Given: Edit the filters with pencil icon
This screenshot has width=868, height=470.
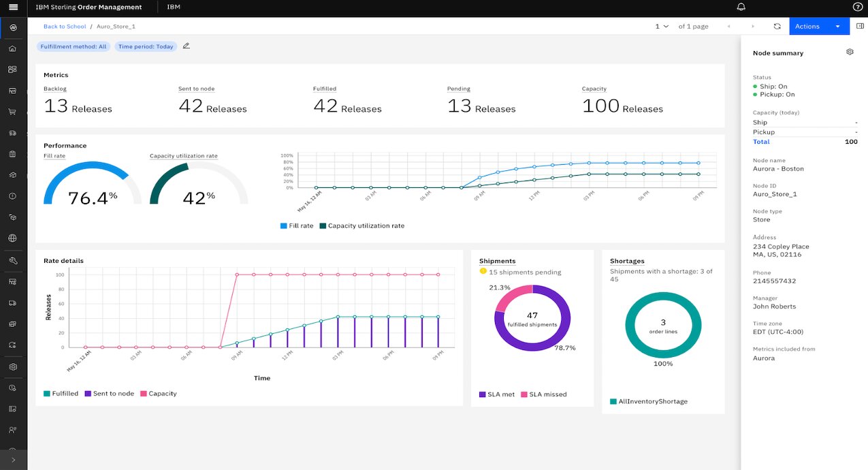Looking at the screenshot, I should (187, 46).
